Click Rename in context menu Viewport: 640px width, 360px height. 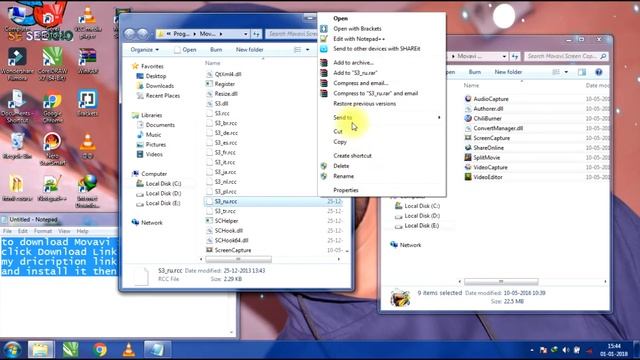pos(344,176)
